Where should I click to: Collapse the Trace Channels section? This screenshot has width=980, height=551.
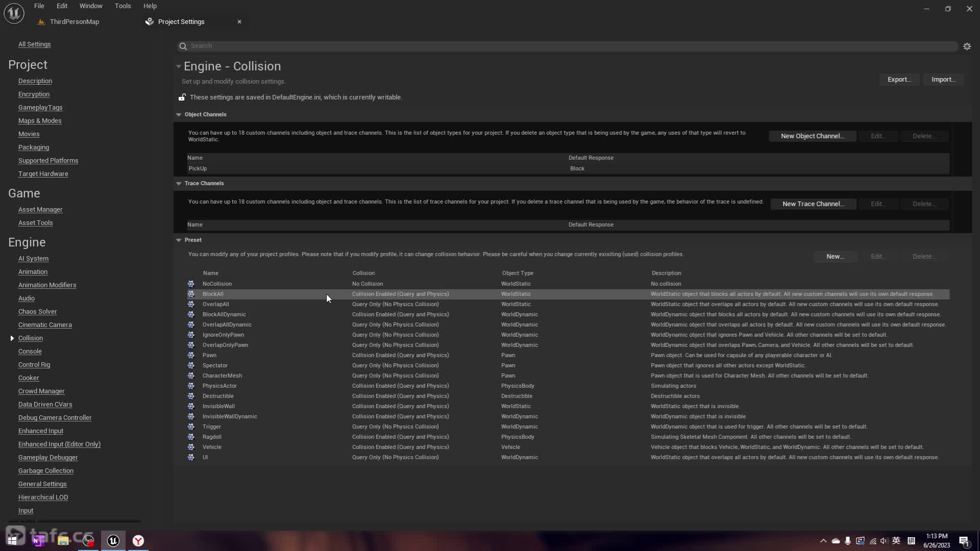click(179, 184)
